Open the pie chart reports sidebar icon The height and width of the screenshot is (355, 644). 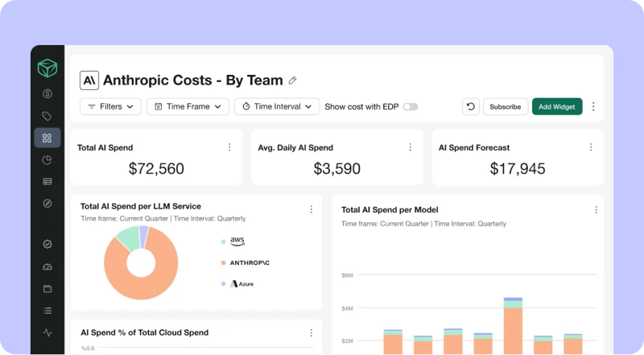47,160
